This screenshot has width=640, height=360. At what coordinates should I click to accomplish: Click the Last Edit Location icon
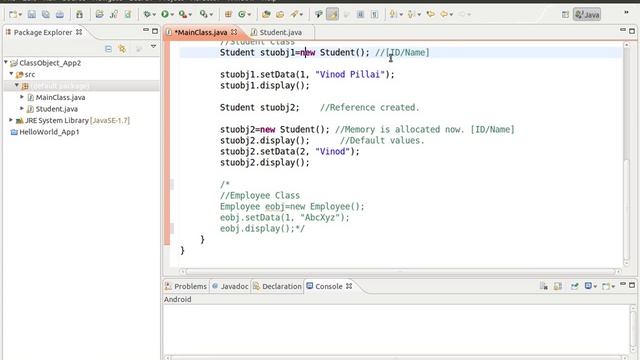[431, 14]
